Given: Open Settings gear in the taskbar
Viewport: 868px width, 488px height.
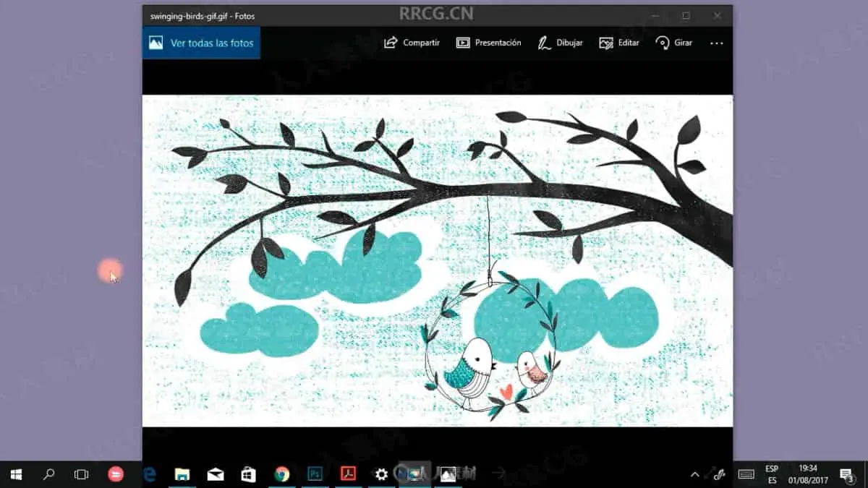Looking at the screenshot, I should click(x=382, y=474).
